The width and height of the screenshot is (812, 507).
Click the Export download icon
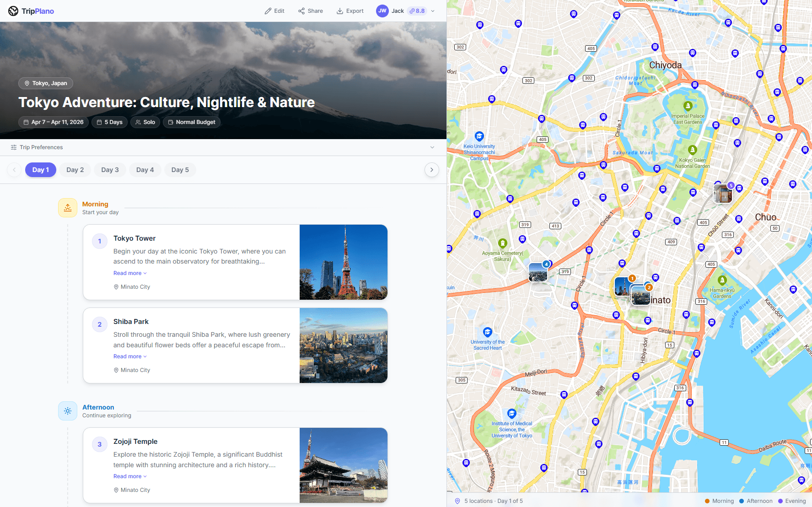(339, 11)
